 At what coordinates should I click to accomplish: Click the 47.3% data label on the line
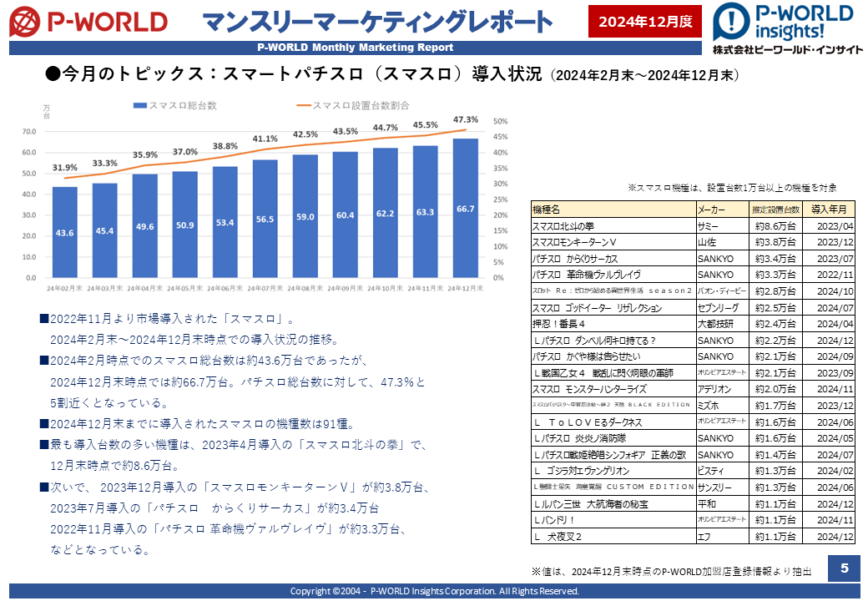tap(466, 119)
